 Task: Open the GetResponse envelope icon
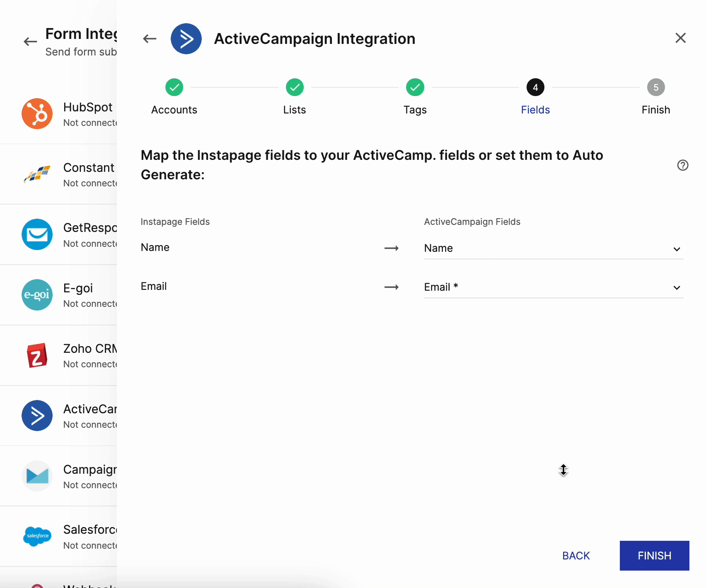[37, 234]
